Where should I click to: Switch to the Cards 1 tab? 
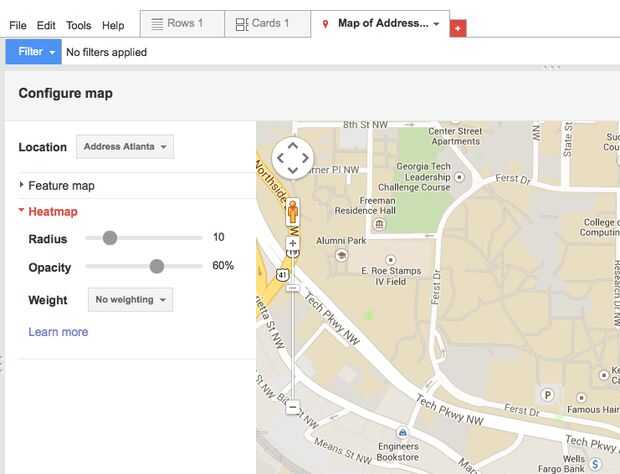[x=267, y=24]
